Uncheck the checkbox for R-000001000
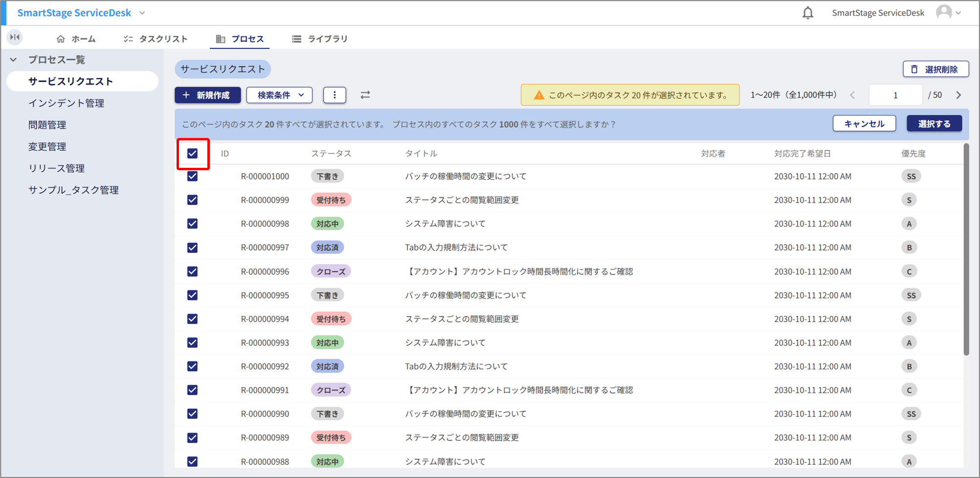 point(193,176)
